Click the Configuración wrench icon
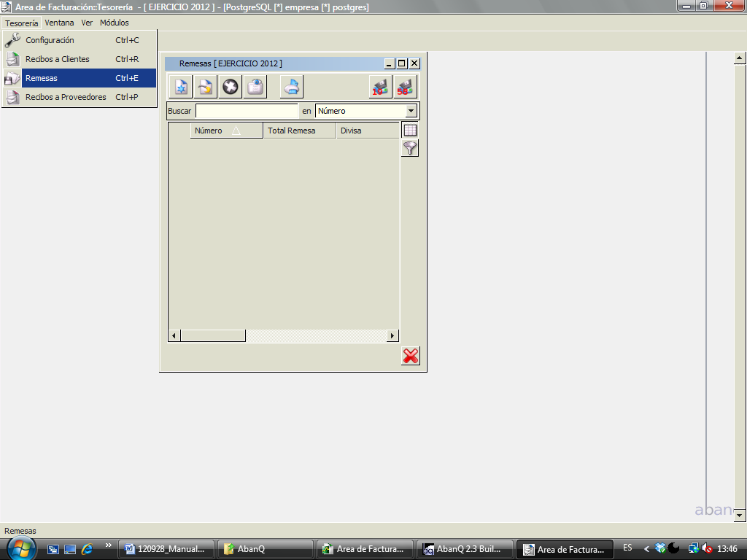747x560 pixels. coord(12,40)
